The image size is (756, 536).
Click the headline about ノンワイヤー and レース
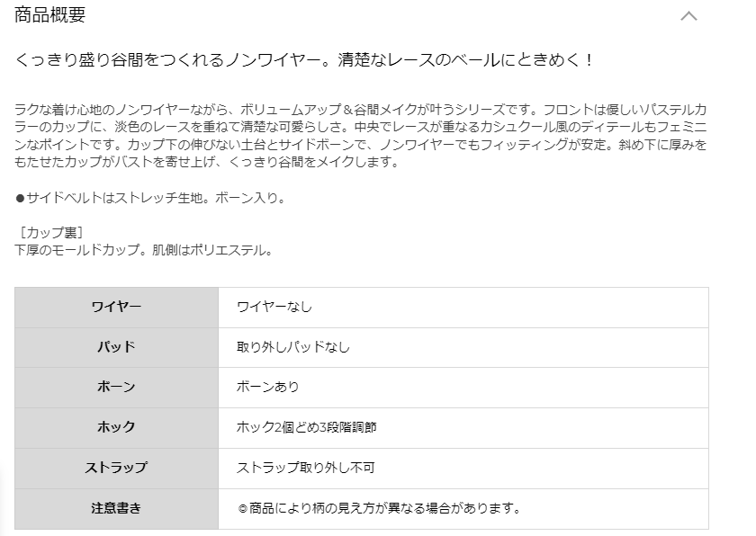click(304, 59)
